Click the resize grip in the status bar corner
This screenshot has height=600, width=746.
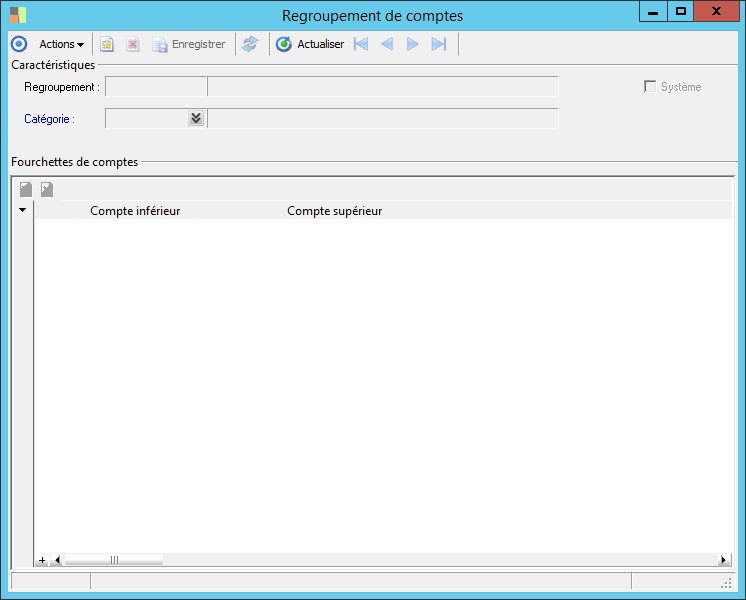(x=726, y=583)
